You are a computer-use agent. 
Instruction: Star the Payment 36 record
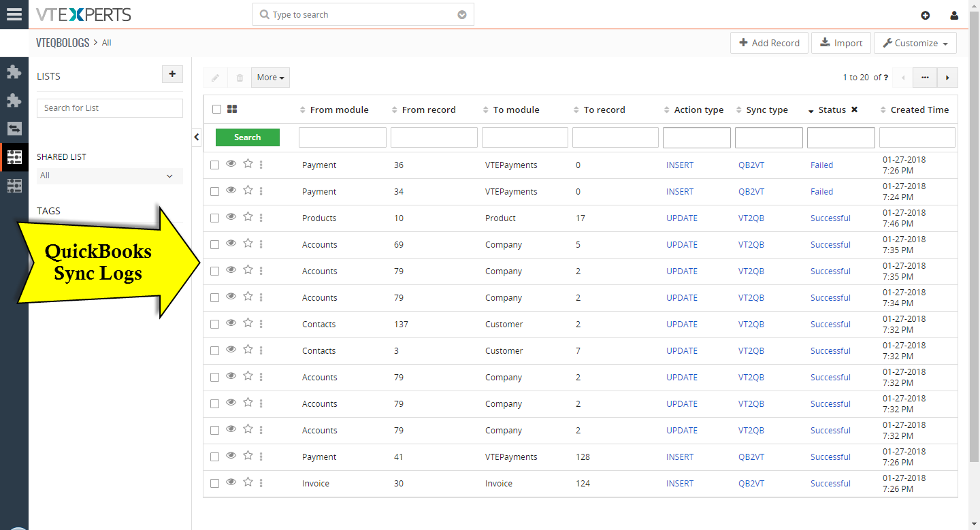click(248, 164)
